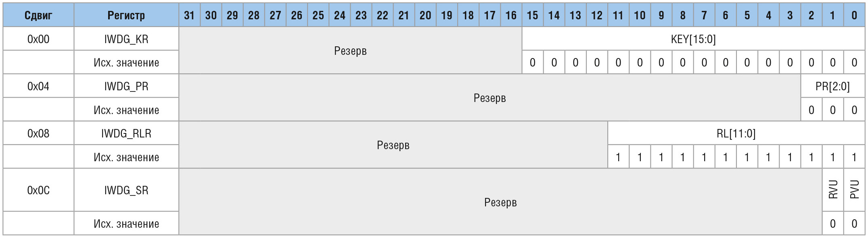Click bit 16 column header

coord(511,15)
